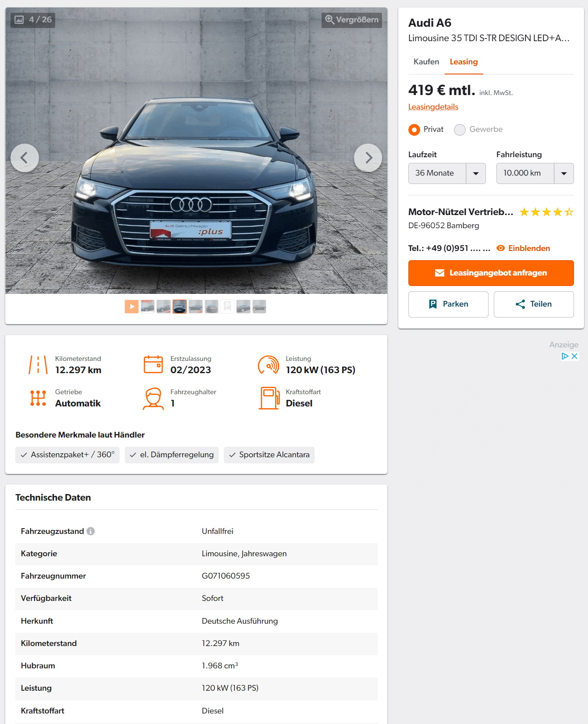Switch to the Kaufen tab
The width and height of the screenshot is (588, 724).
426,62
